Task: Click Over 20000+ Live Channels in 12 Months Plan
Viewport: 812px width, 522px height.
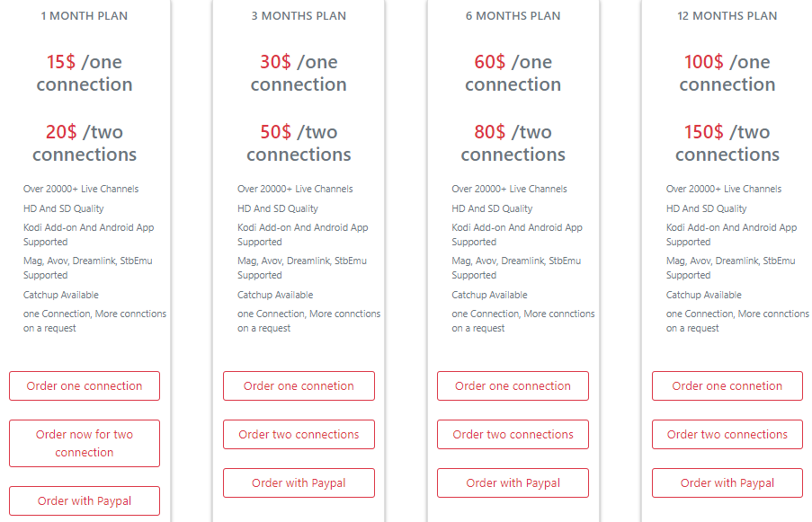Action: tap(725, 189)
